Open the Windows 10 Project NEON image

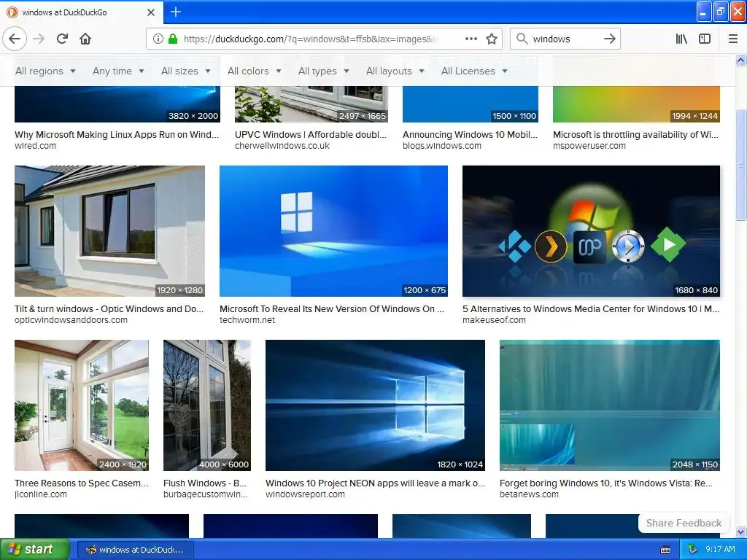click(375, 405)
